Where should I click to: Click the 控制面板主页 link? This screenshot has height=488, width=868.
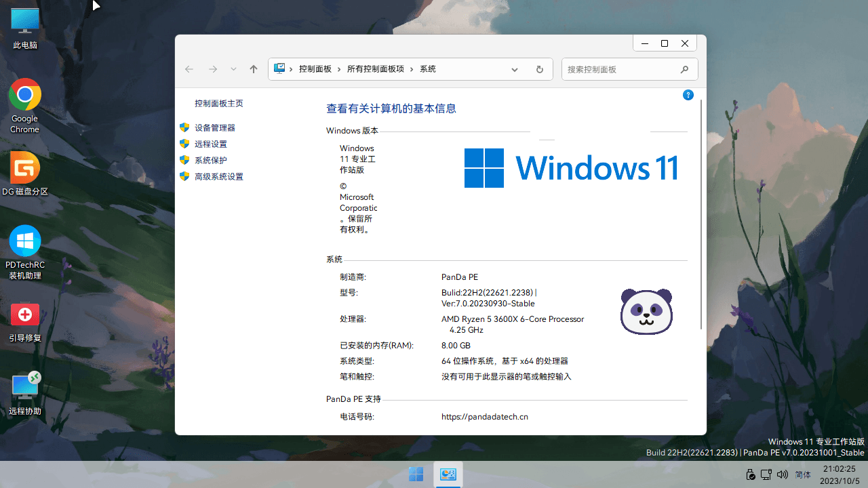[218, 104]
